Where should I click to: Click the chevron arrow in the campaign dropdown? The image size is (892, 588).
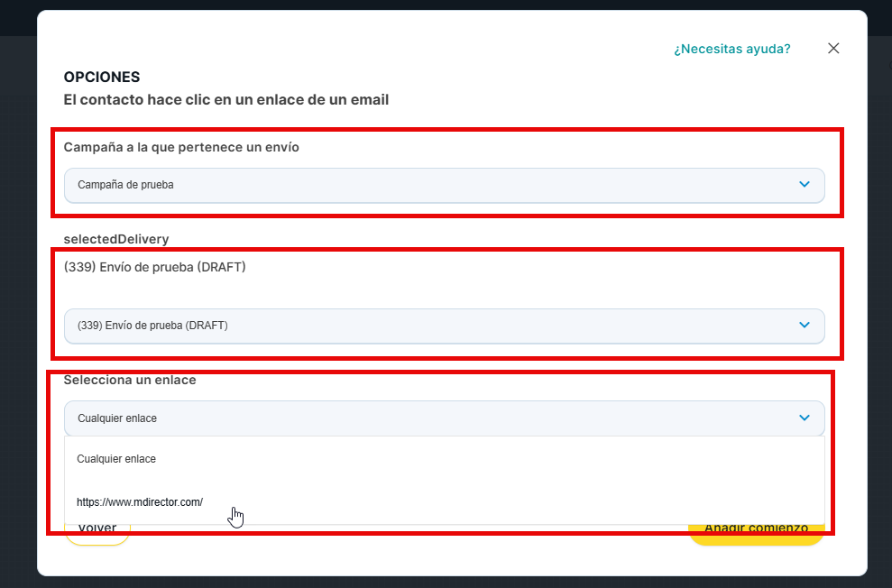click(x=805, y=185)
